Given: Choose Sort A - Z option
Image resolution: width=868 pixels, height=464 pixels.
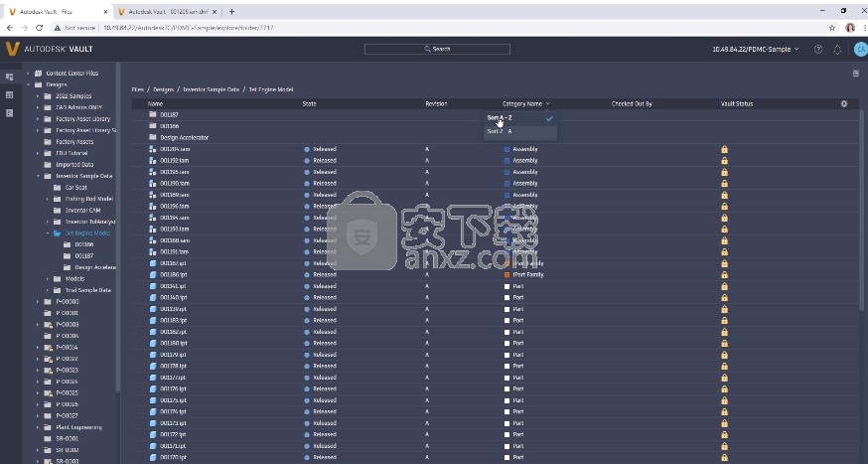Looking at the screenshot, I should pyautogui.click(x=520, y=118).
